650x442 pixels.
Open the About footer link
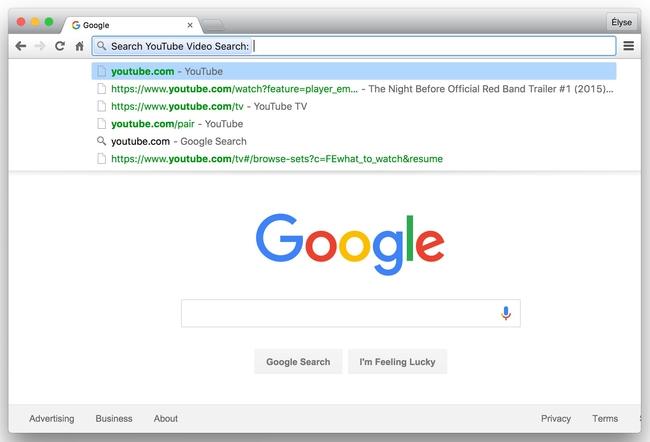click(x=165, y=418)
